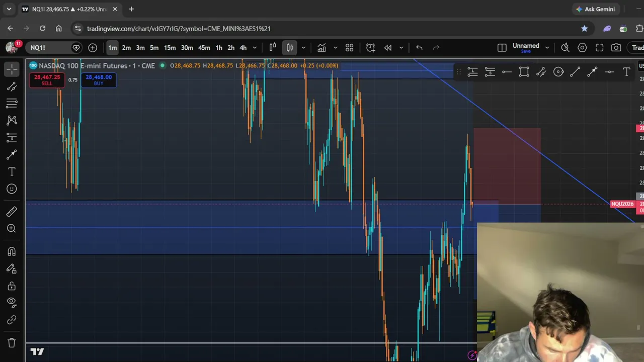Open forecasting and position tools in left sidebar
The image size is (644, 362).
(12, 137)
